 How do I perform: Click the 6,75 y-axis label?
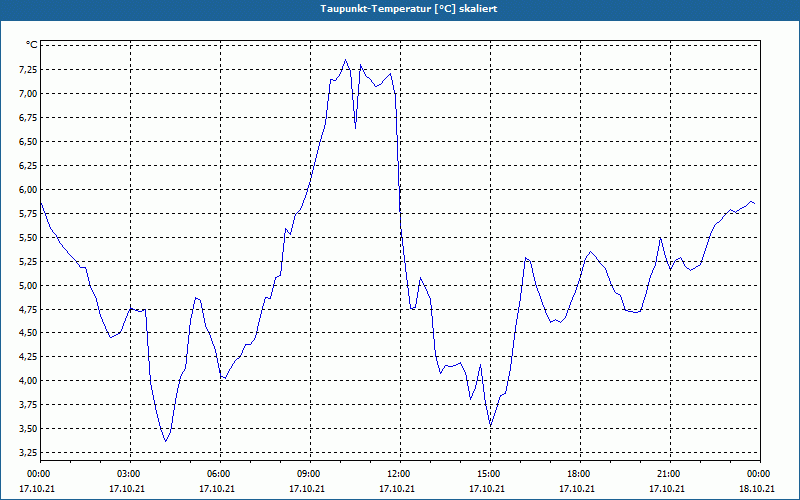(x=28, y=117)
